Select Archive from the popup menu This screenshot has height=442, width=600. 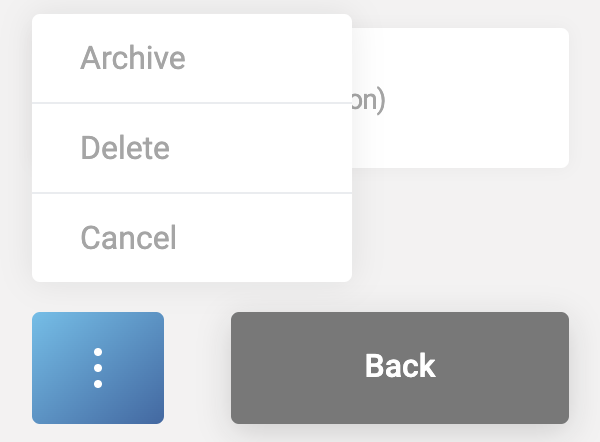pyautogui.click(x=133, y=58)
